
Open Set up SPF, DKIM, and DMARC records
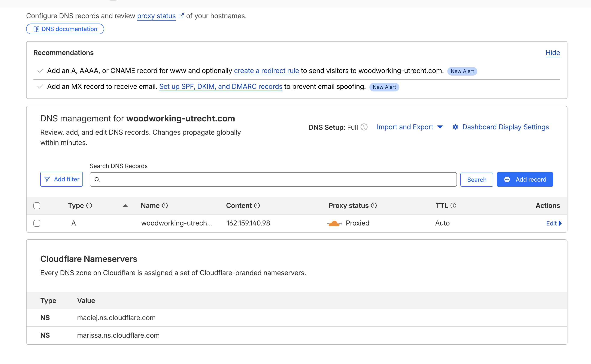pyautogui.click(x=221, y=87)
